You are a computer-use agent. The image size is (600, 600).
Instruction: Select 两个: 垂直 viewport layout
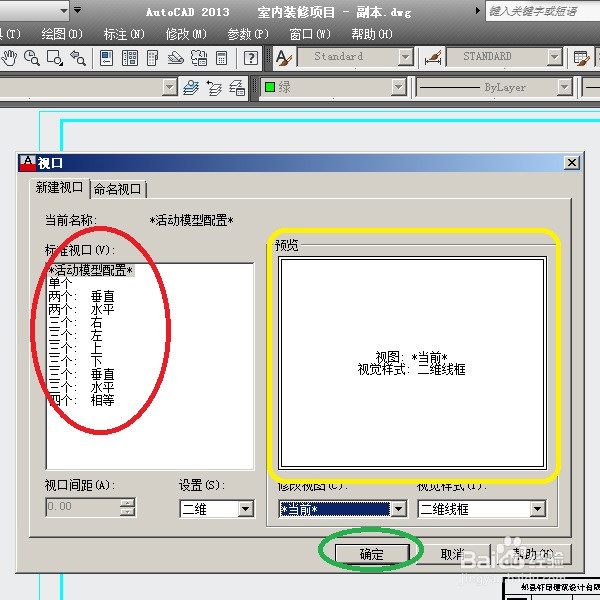click(x=82, y=297)
